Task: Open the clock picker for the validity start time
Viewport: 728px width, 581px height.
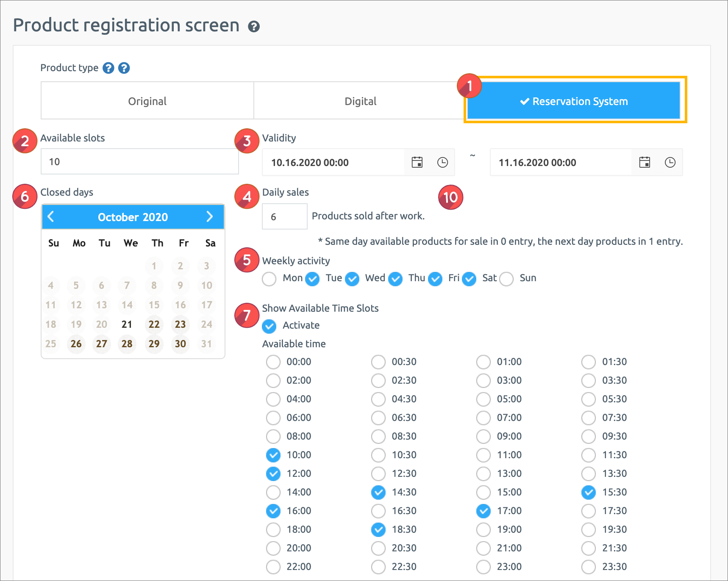Action: pyautogui.click(x=442, y=162)
